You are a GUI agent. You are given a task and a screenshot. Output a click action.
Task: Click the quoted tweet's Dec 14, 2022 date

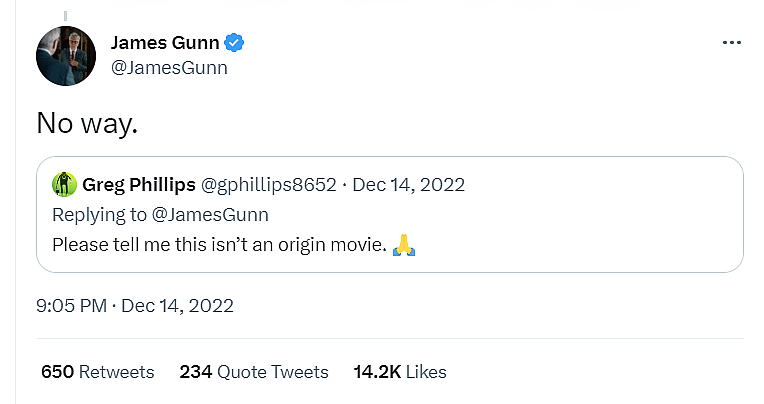pyautogui.click(x=408, y=185)
